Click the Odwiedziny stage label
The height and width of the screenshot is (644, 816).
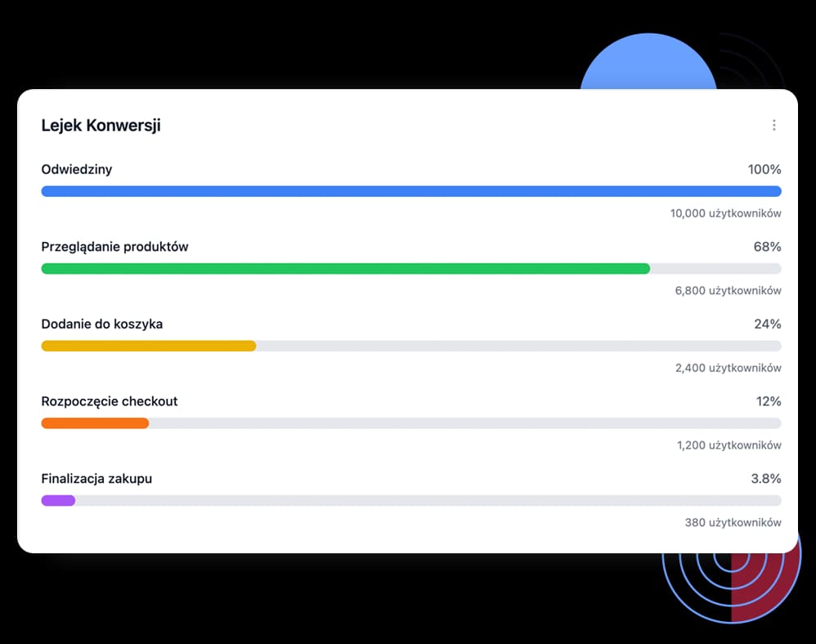(77, 170)
